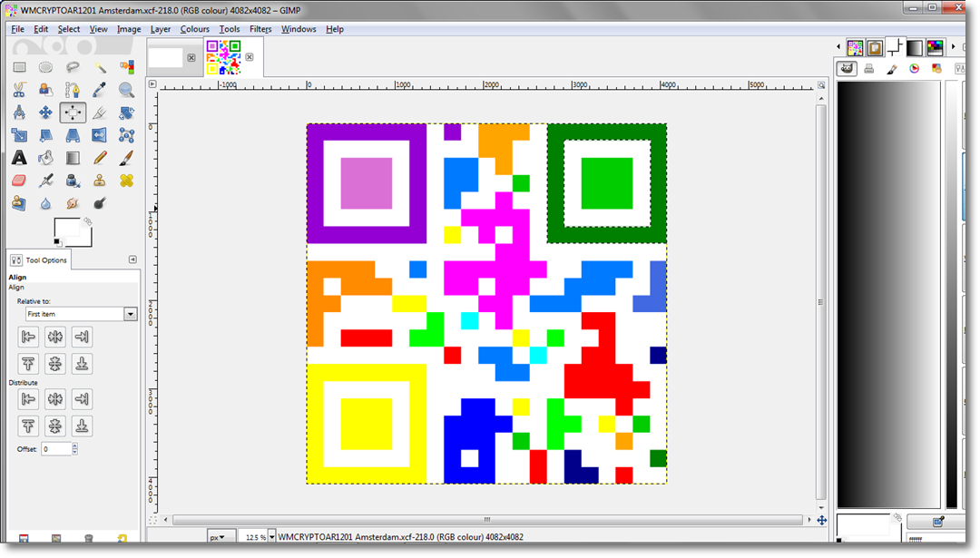This screenshot has width=980, height=558.
Task: Open the Colours menu
Action: pos(195,29)
